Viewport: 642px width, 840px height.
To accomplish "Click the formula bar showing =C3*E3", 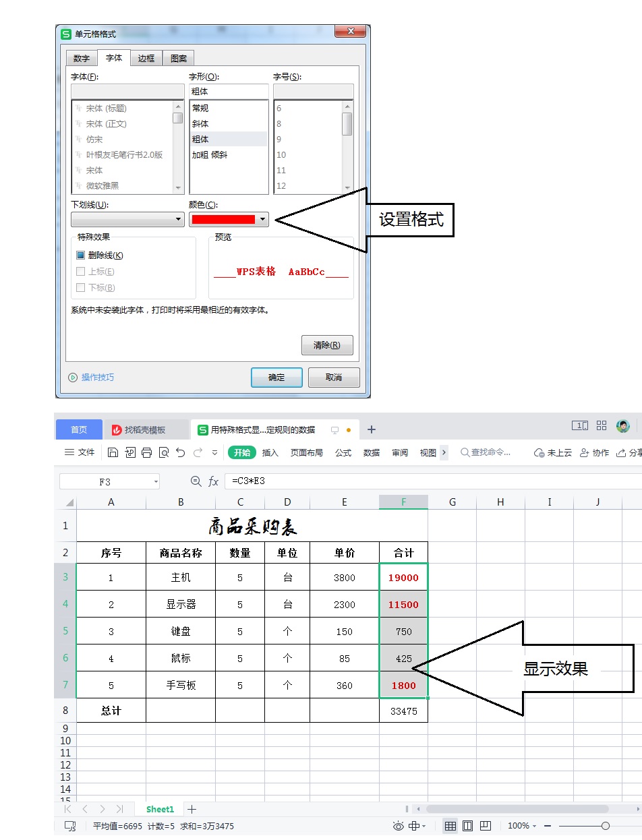I will [x=432, y=481].
